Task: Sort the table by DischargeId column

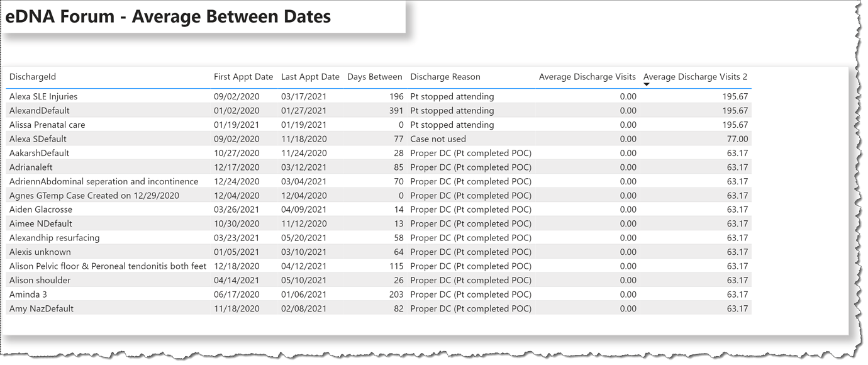Action: tap(33, 77)
